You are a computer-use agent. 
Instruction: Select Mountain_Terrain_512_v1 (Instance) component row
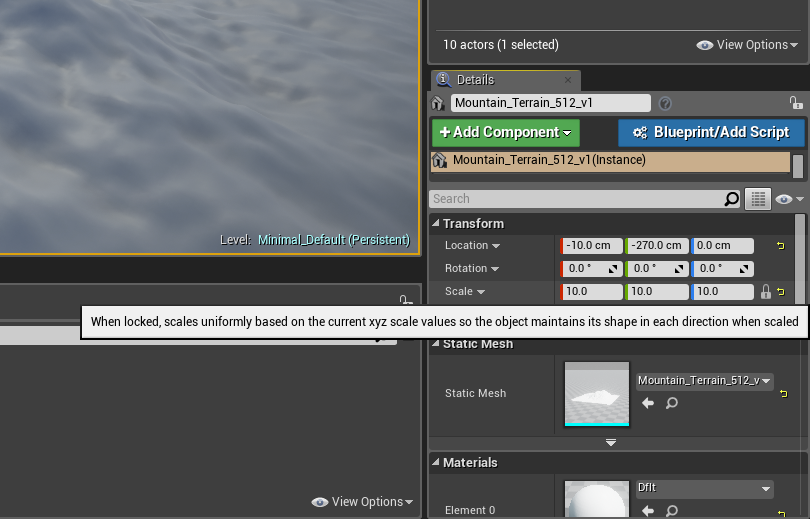(610, 161)
